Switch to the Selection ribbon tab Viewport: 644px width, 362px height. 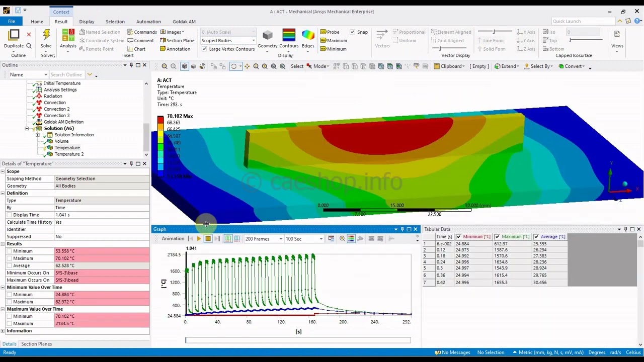(x=115, y=22)
